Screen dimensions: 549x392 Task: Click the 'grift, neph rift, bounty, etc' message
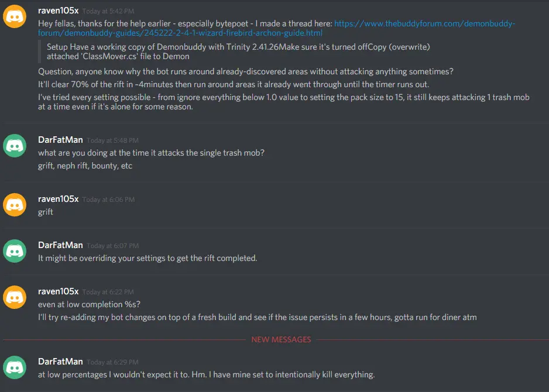[x=85, y=166]
